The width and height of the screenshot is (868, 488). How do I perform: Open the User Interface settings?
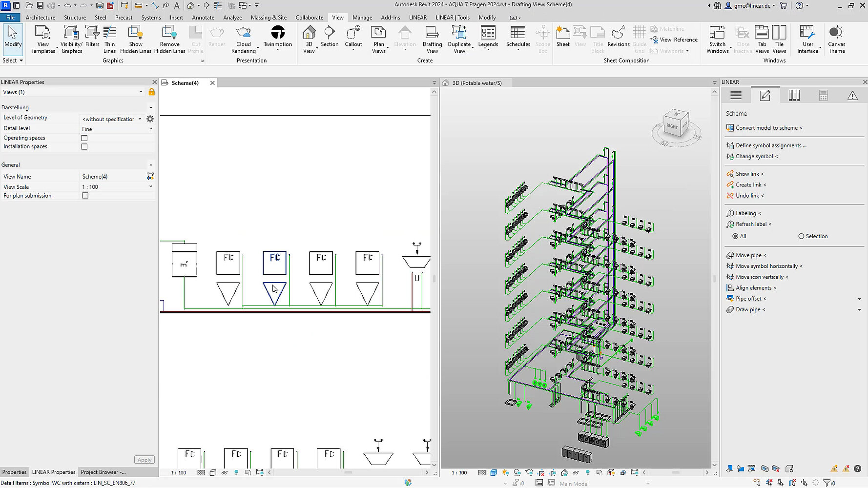807,38
